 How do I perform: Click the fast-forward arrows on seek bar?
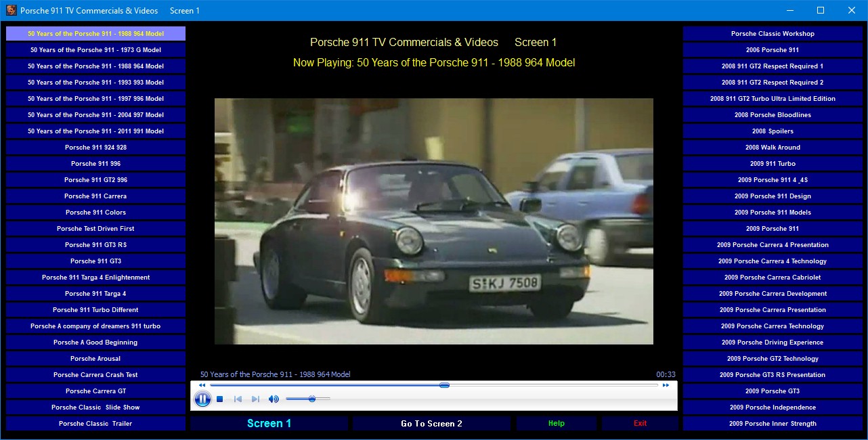coord(666,385)
